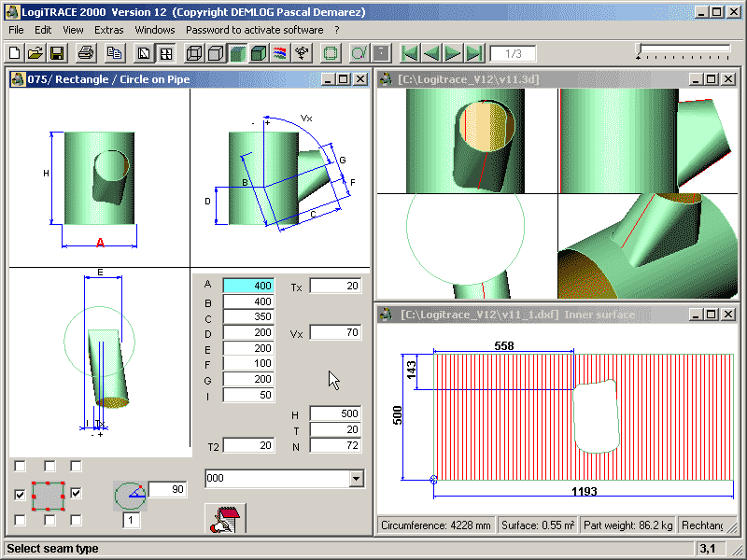
Task: Select the angle field showing 90
Action: (168, 489)
